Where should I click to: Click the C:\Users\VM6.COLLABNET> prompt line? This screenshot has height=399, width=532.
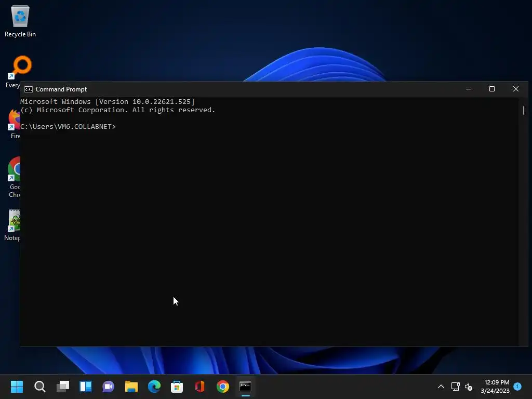click(68, 127)
